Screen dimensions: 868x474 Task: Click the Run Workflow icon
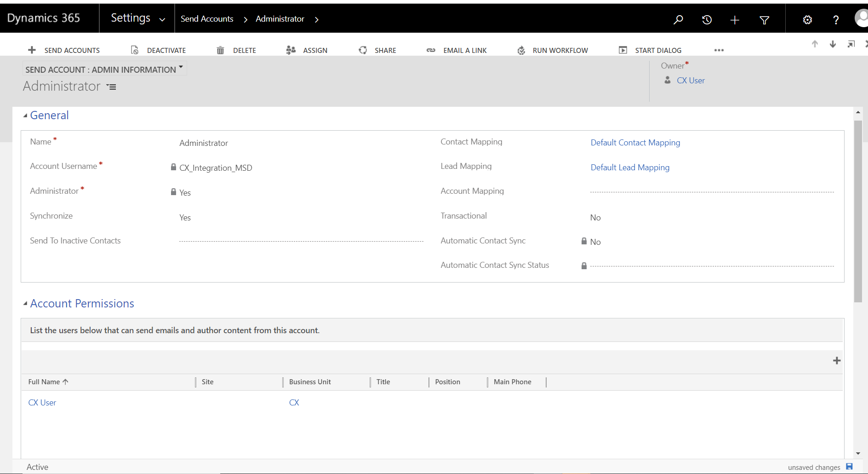(521, 50)
